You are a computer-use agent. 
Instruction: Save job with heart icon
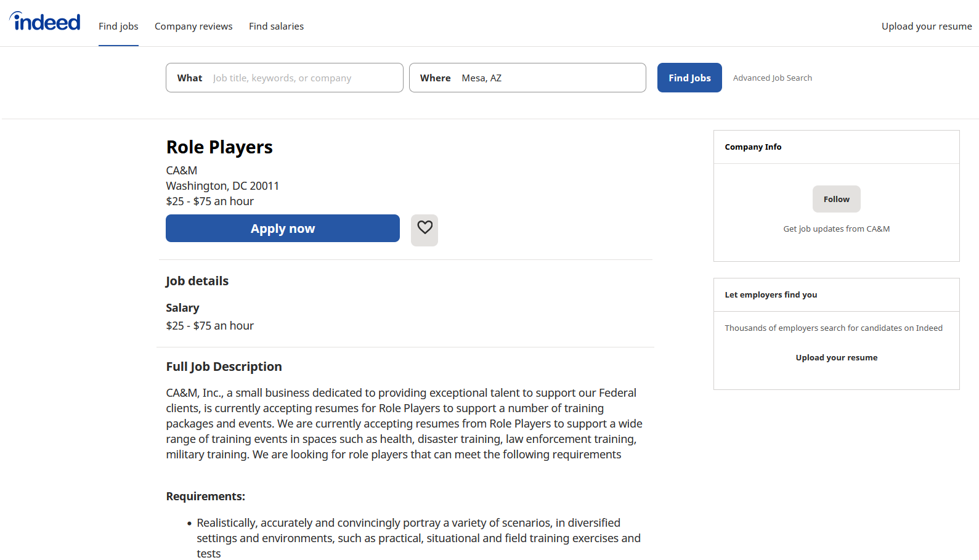click(x=425, y=230)
